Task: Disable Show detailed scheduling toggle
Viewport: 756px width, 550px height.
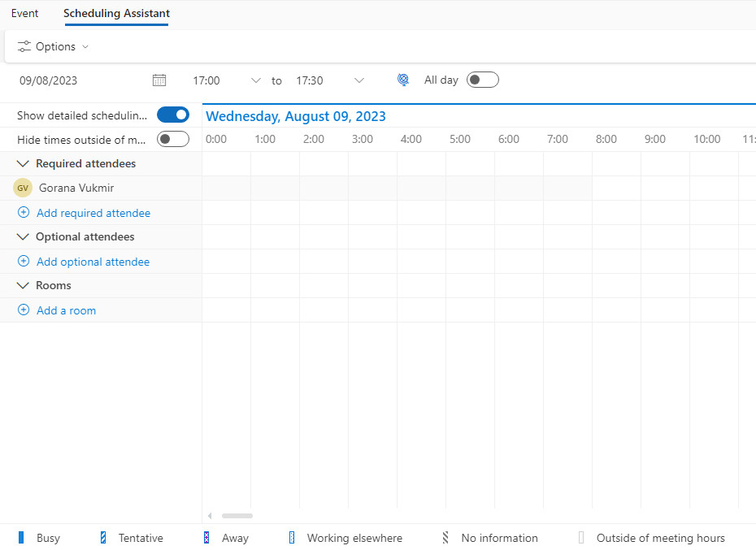Action: tap(173, 115)
